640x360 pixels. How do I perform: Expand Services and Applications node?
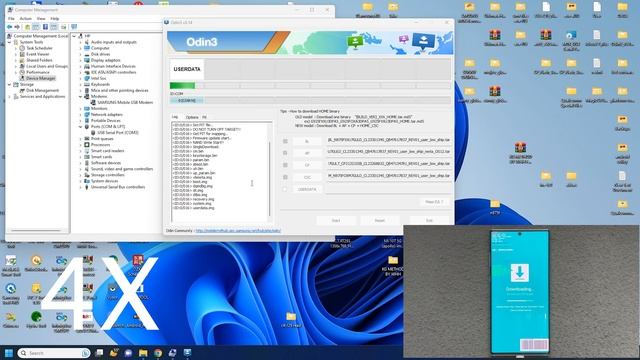(9, 97)
